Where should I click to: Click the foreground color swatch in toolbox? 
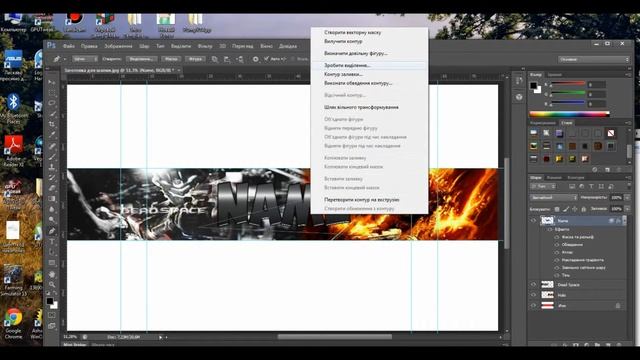[x=49, y=301]
